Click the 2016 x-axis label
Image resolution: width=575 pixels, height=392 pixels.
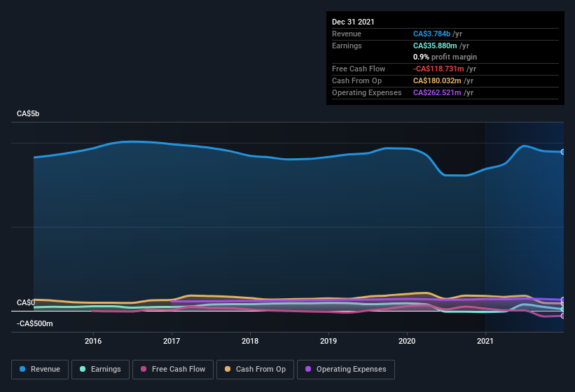point(93,341)
